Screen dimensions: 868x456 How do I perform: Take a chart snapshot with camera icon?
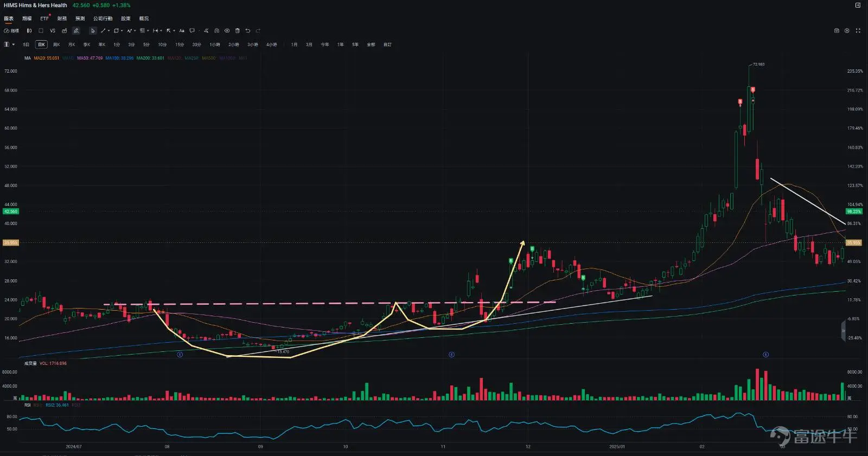837,31
